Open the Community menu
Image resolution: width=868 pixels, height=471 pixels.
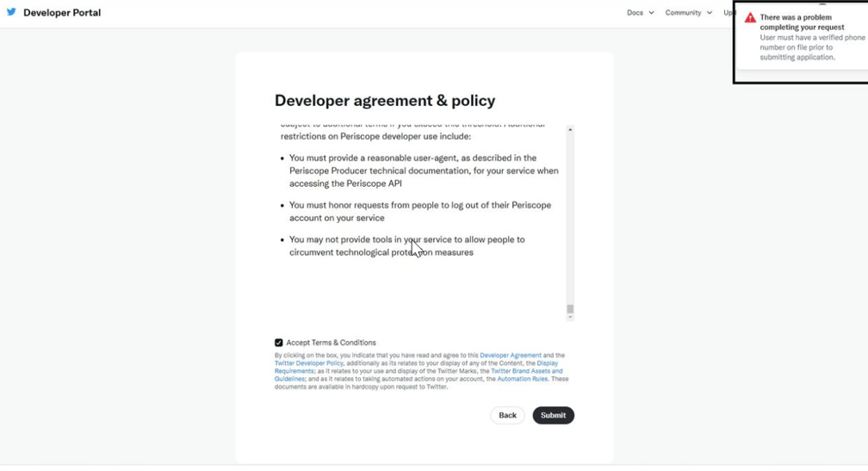click(x=683, y=13)
